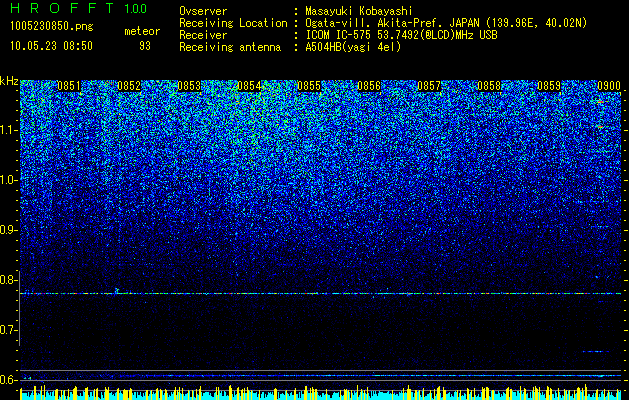Click the meteor count 93
The height and width of the screenshot is (400, 629).
pos(145,46)
